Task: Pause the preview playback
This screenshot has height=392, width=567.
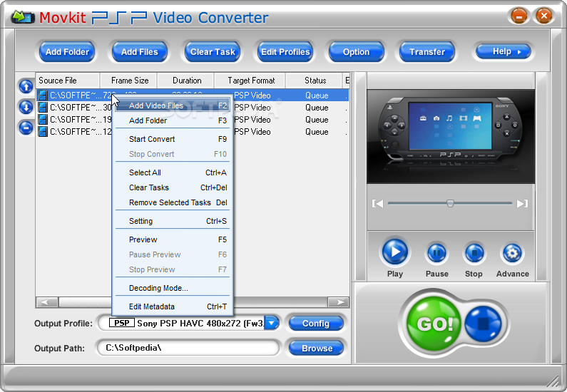Action: [x=436, y=253]
